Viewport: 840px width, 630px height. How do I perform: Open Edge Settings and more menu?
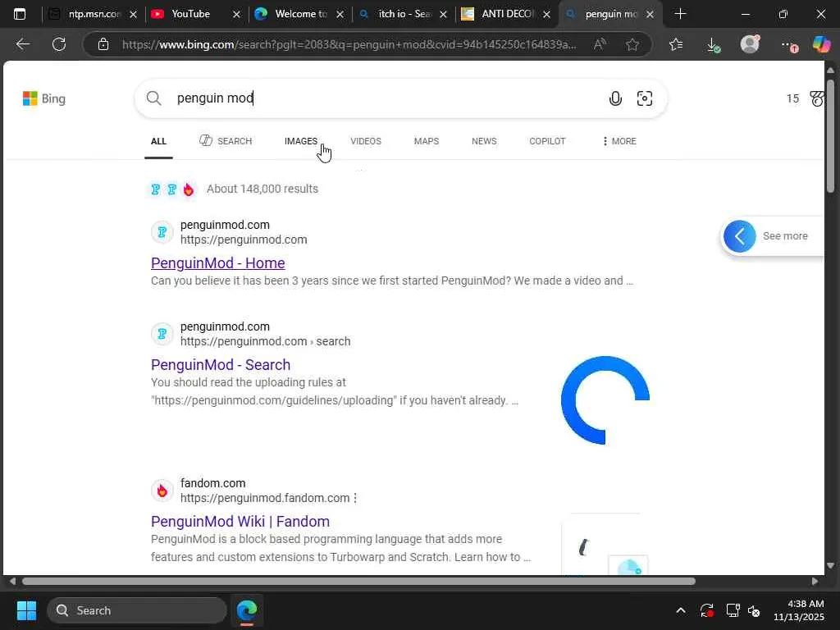(788, 45)
